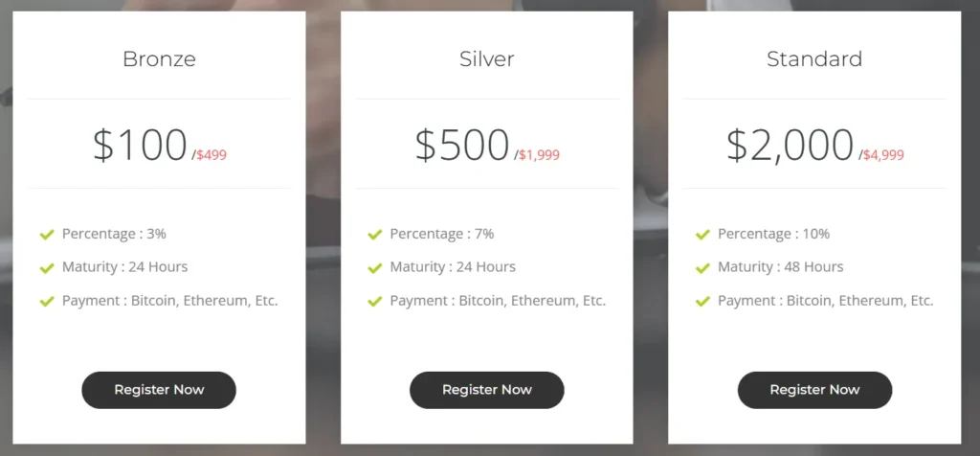Click the Silver Percentage 7% checkmark icon

375,234
